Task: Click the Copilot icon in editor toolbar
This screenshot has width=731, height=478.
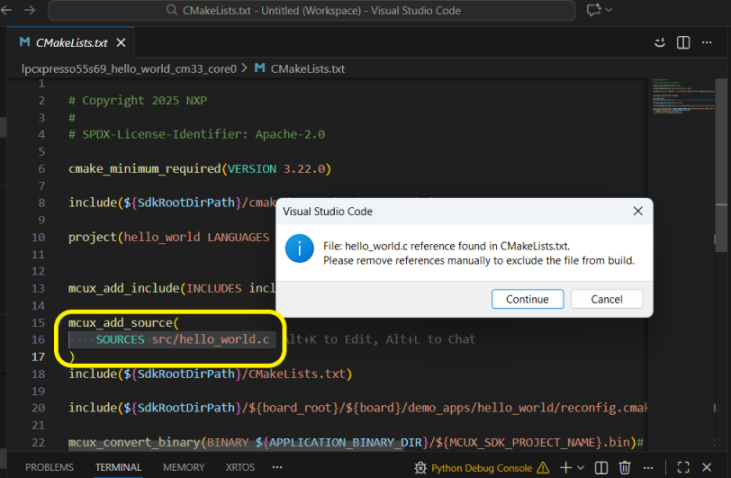Action: (x=659, y=43)
